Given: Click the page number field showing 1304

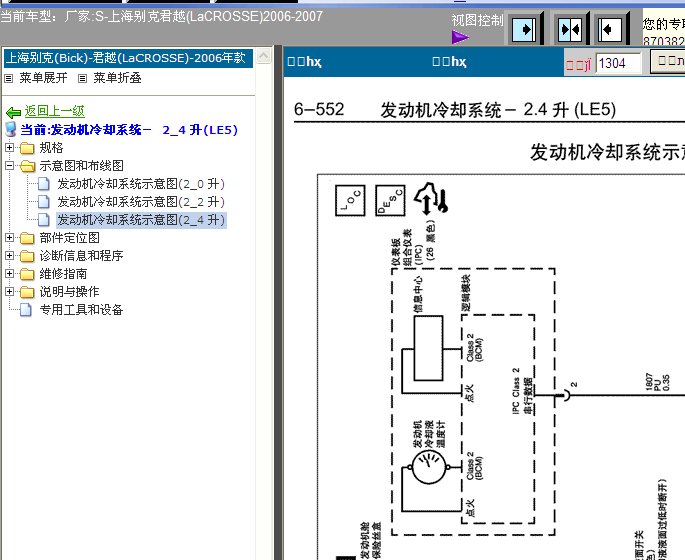Looking at the screenshot, I should click(619, 63).
